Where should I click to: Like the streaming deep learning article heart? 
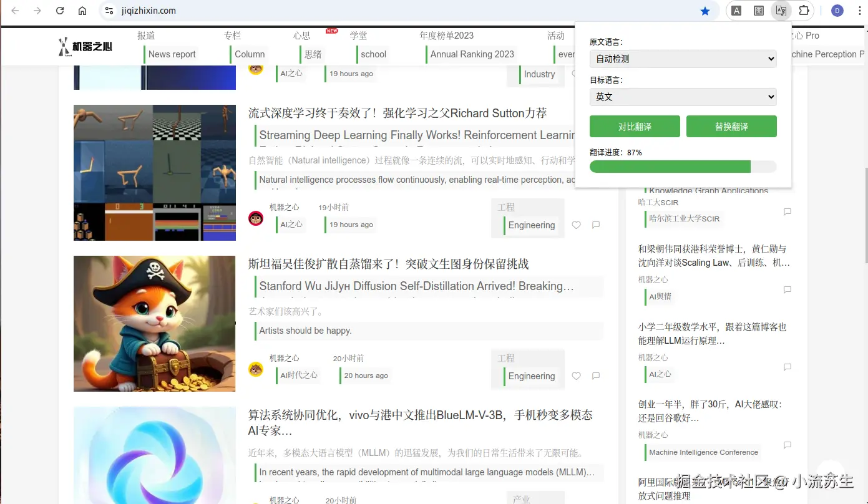click(575, 225)
